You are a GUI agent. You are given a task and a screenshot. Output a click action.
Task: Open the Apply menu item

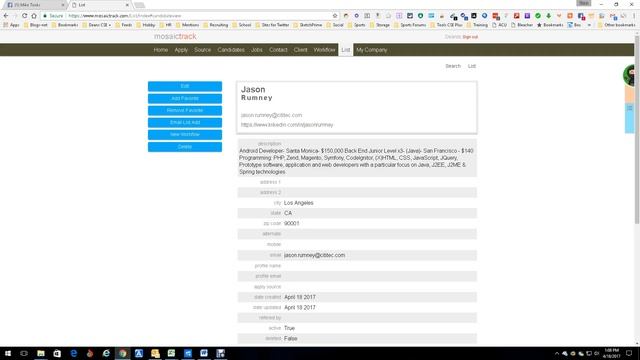click(x=181, y=50)
